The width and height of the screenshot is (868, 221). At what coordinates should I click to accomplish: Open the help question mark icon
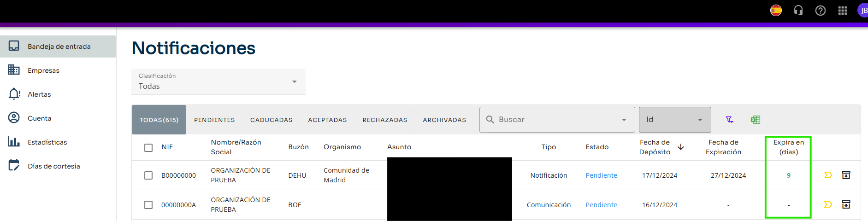(821, 10)
